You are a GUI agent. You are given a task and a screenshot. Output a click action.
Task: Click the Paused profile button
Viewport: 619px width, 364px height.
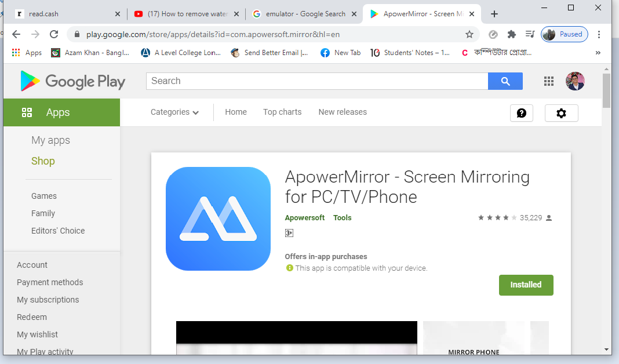click(x=564, y=34)
